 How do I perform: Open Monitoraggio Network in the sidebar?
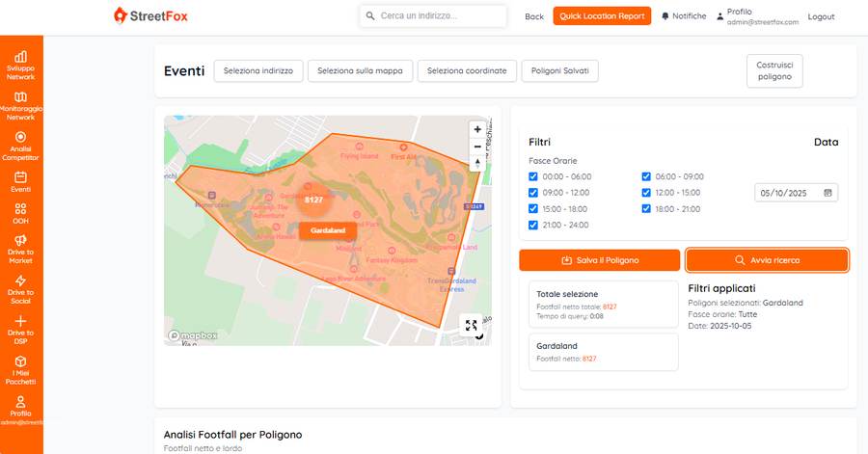coord(20,106)
